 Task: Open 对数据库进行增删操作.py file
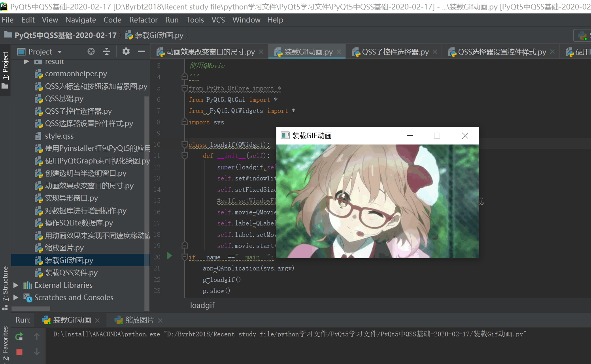pyautogui.click(x=85, y=210)
